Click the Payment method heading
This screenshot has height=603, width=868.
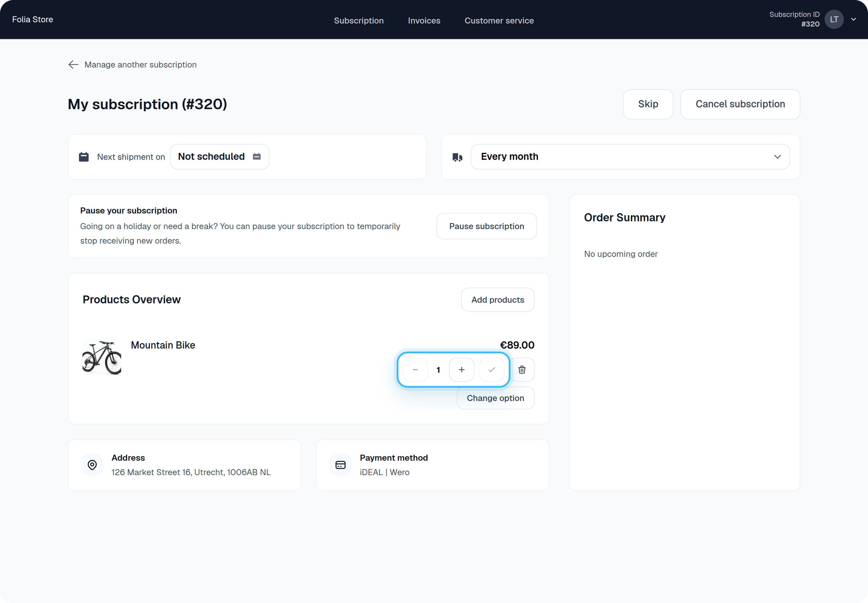click(x=394, y=458)
